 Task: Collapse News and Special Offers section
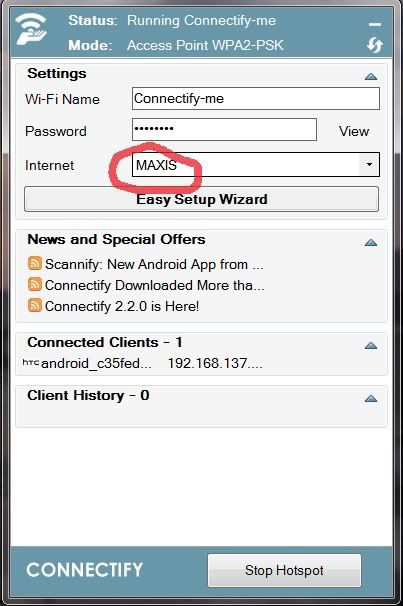[371, 243]
